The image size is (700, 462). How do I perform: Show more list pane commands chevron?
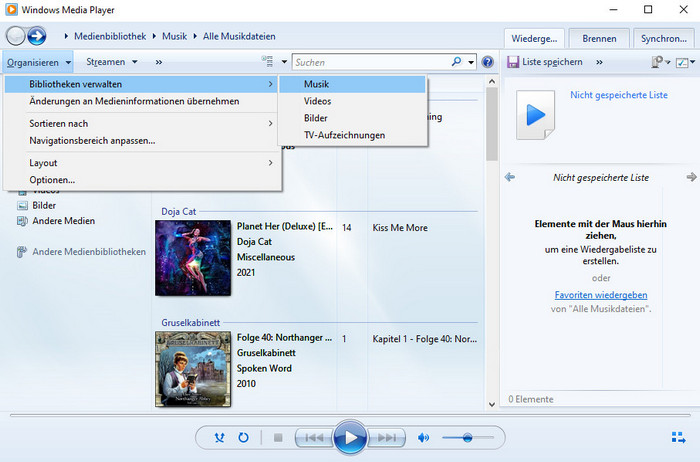(x=599, y=62)
